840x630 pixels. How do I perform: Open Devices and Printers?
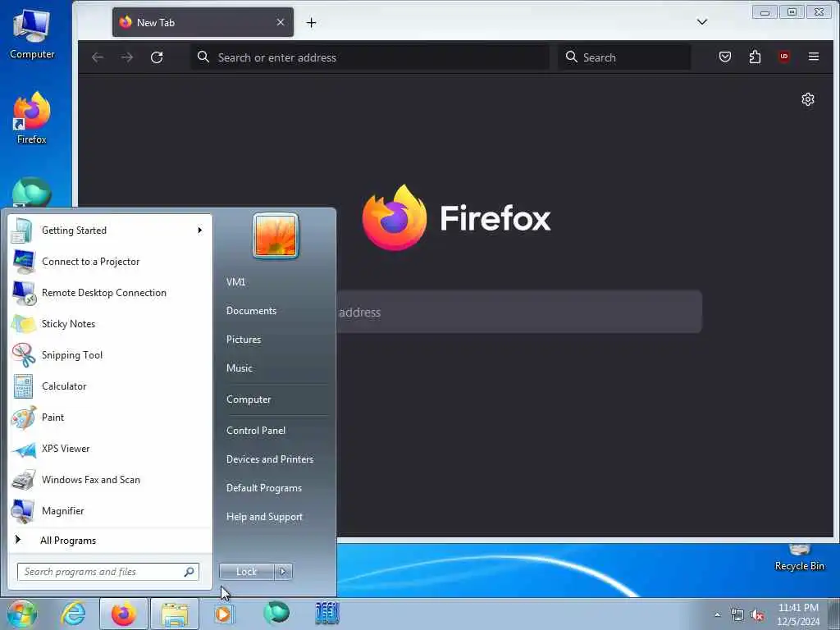[x=270, y=459]
